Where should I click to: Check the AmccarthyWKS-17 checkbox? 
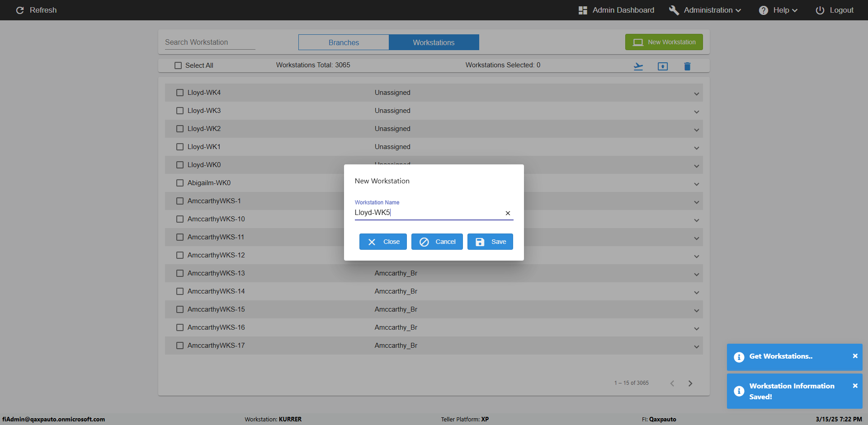[180, 346]
